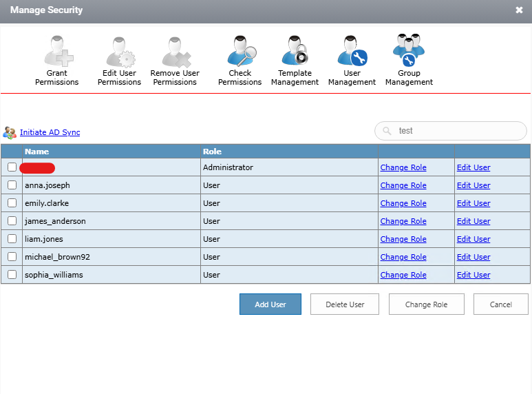
Task: Open the Edit User Permissions tool
Action: coord(119,61)
